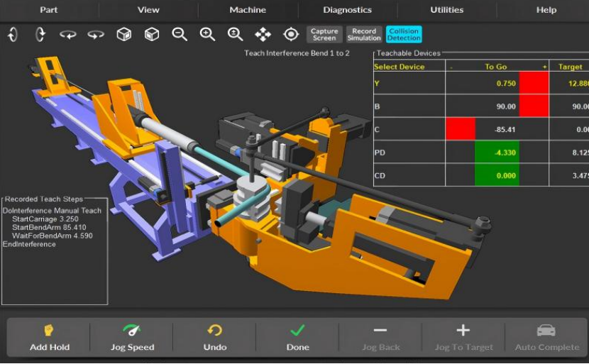The height and width of the screenshot is (364, 589).
Task: Zoom in with the plus magnifier
Action: (x=207, y=35)
